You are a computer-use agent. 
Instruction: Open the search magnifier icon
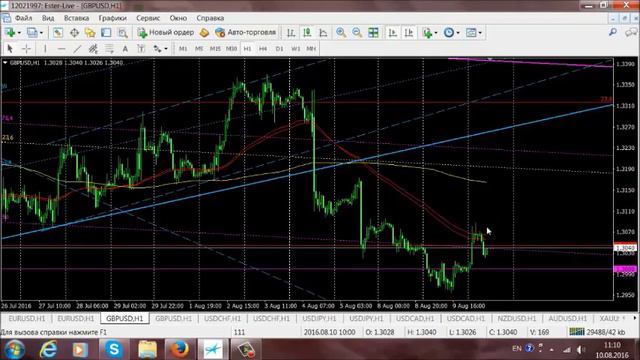click(x=613, y=32)
